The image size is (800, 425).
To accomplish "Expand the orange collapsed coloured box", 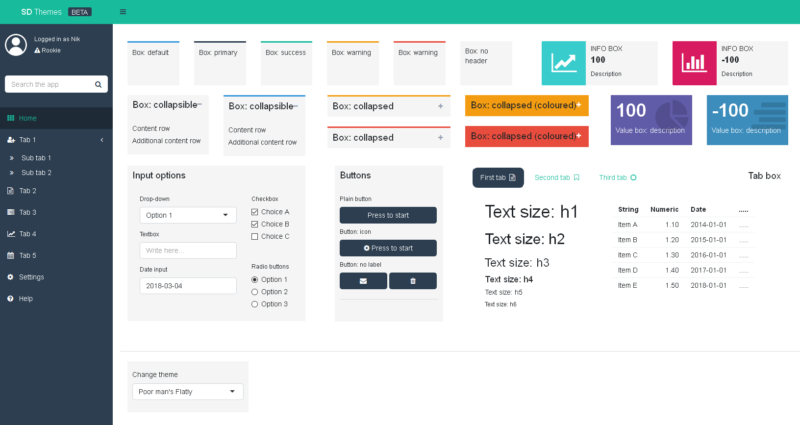I will (x=578, y=105).
